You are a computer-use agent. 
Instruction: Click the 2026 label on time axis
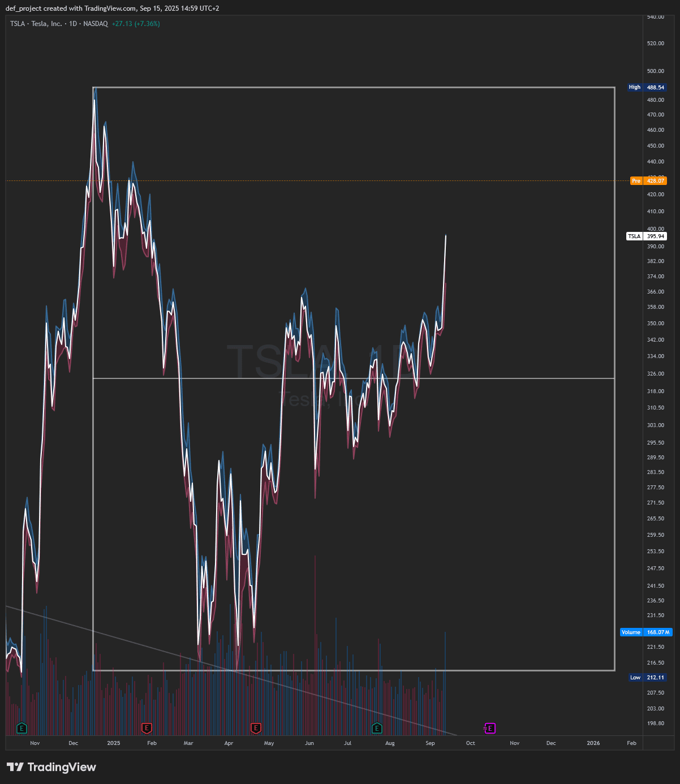593,743
